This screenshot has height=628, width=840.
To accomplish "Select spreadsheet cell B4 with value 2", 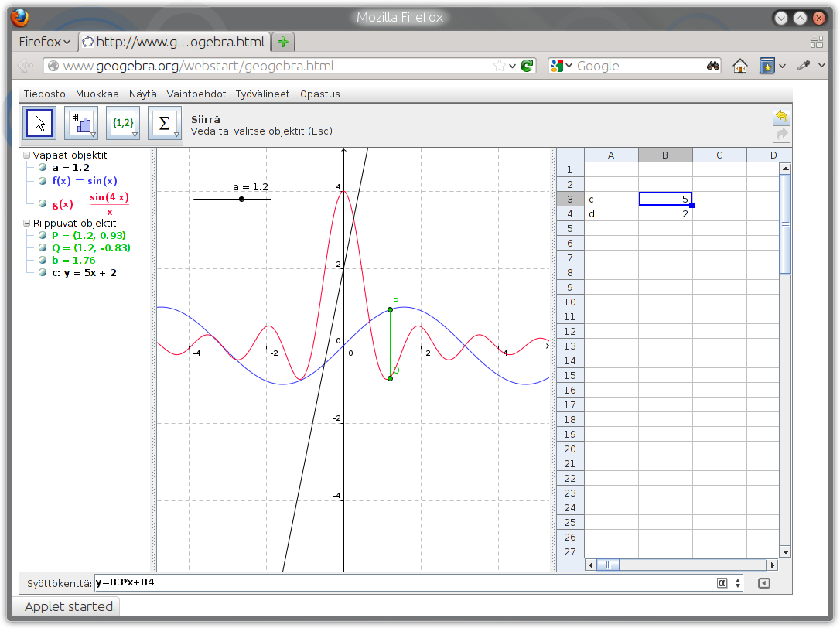I will click(665, 213).
